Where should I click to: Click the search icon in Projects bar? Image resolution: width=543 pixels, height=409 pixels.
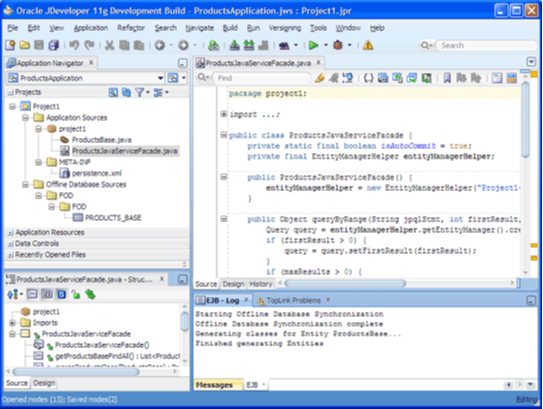tap(113, 92)
